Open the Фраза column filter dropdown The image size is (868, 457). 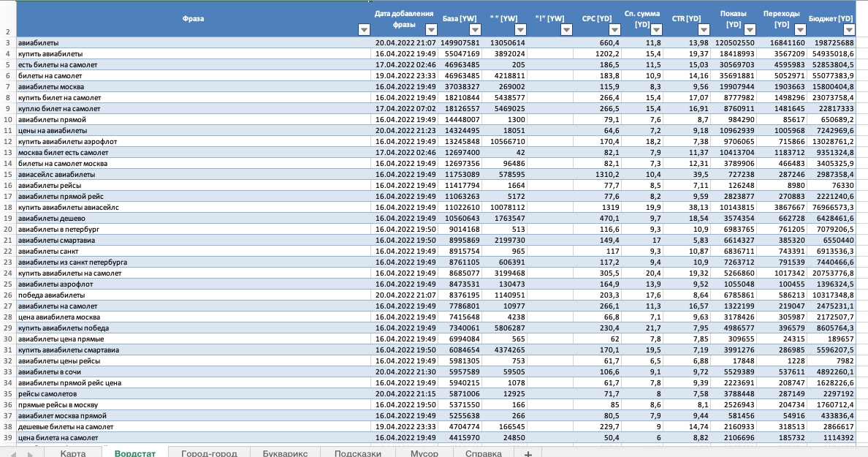click(364, 29)
